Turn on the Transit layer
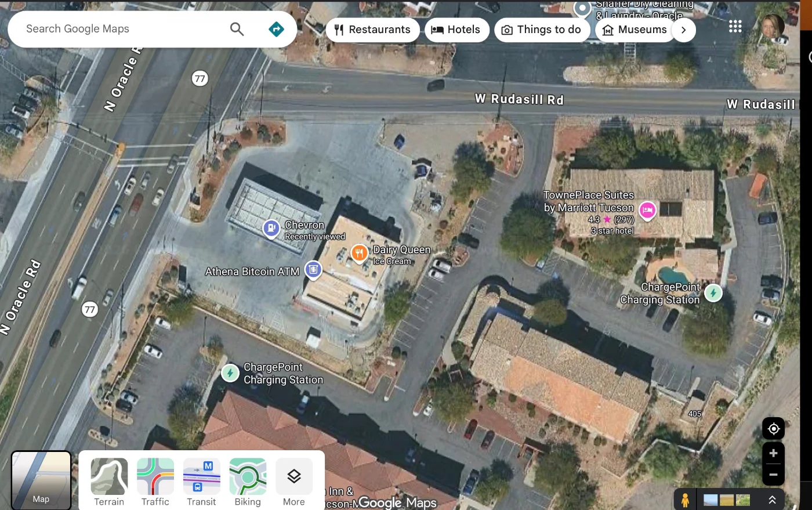Screen dimensions: 812x510 pos(201,482)
